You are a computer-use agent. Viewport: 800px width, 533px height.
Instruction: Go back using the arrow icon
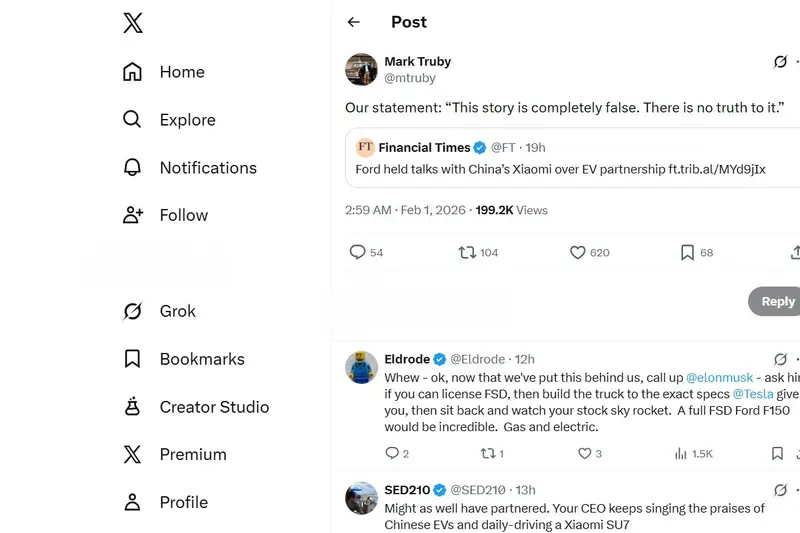click(353, 22)
